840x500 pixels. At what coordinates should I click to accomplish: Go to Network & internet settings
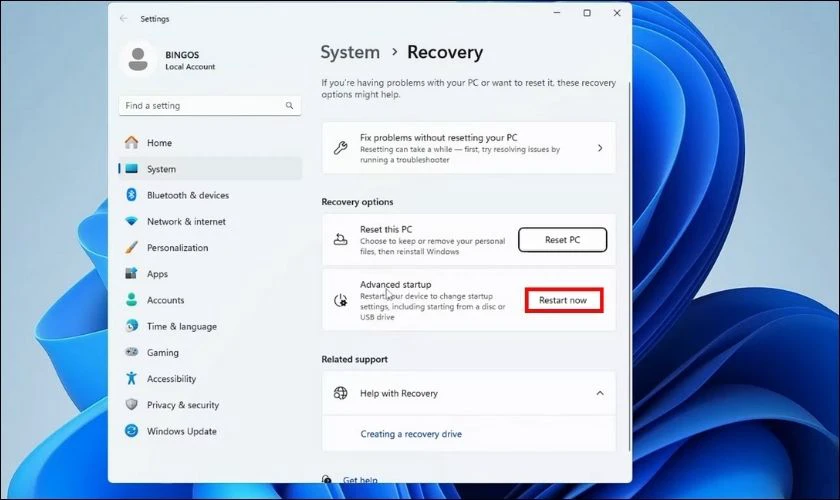(210, 221)
